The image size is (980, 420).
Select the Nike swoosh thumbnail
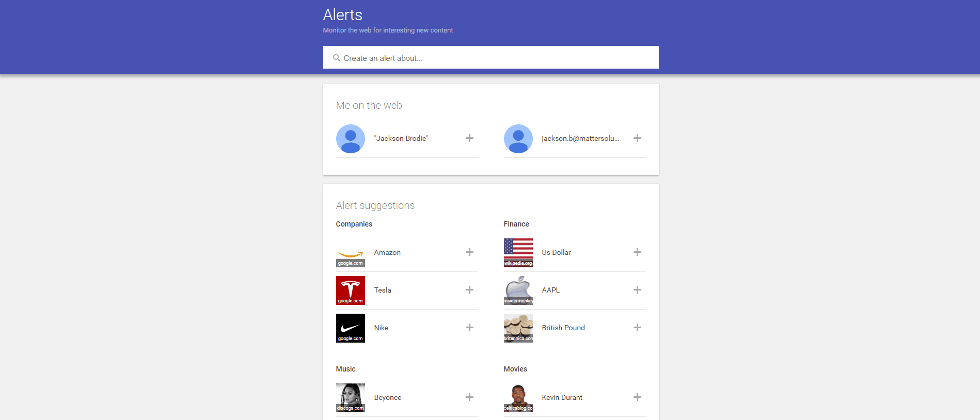click(x=351, y=328)
